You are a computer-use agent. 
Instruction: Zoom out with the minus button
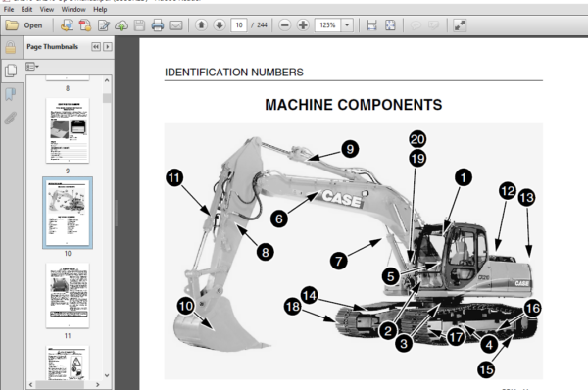[285, 25]
